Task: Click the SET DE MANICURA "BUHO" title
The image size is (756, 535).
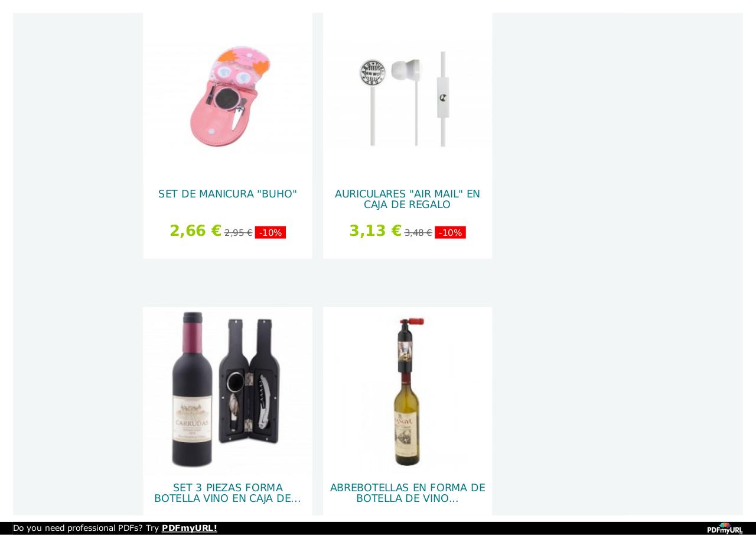Action: (227, 194)
